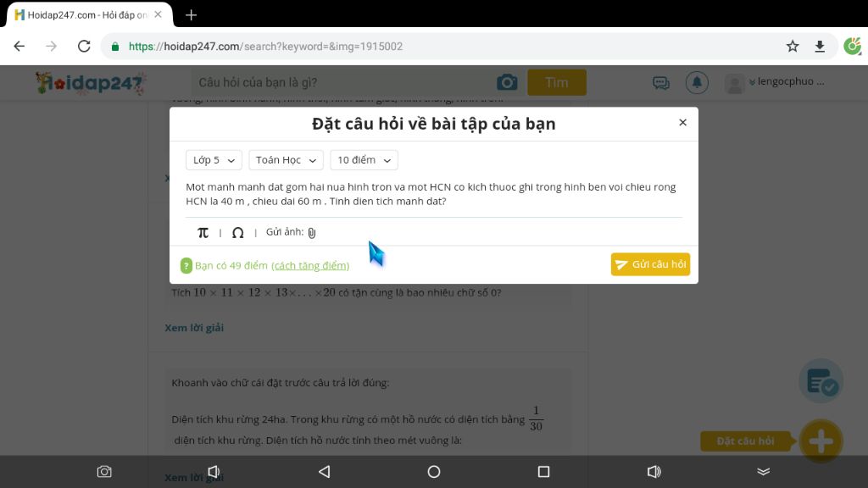
Task: Open the Lớp 5 grade dropdown
Action: tap(214, 160)
